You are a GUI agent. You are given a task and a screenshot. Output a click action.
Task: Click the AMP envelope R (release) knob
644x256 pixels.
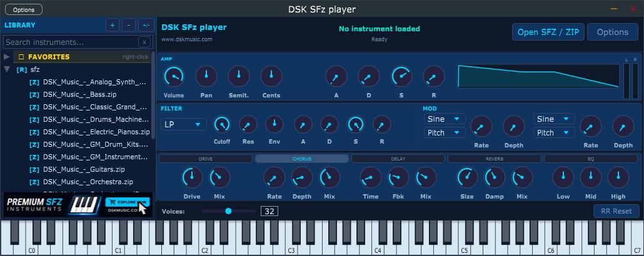pos(434,76)
